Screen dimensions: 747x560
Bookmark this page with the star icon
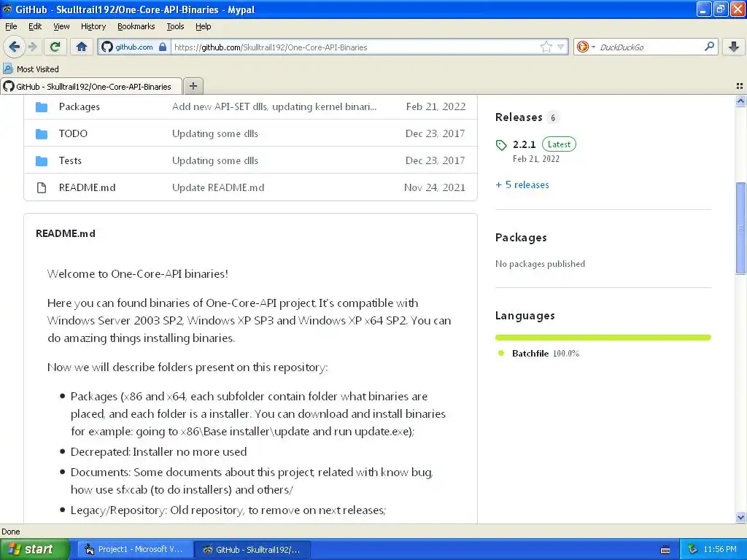coord(546,47)
